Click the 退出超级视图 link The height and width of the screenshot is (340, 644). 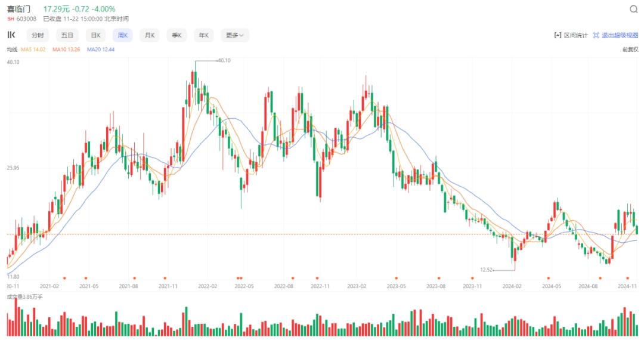click(x=620, y=35)
